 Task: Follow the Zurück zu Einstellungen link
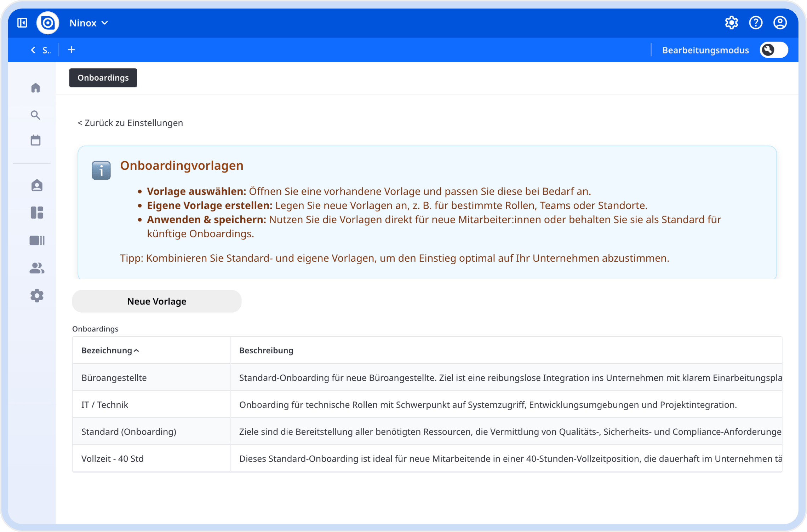pyautogui.click(x=130, y=123)
